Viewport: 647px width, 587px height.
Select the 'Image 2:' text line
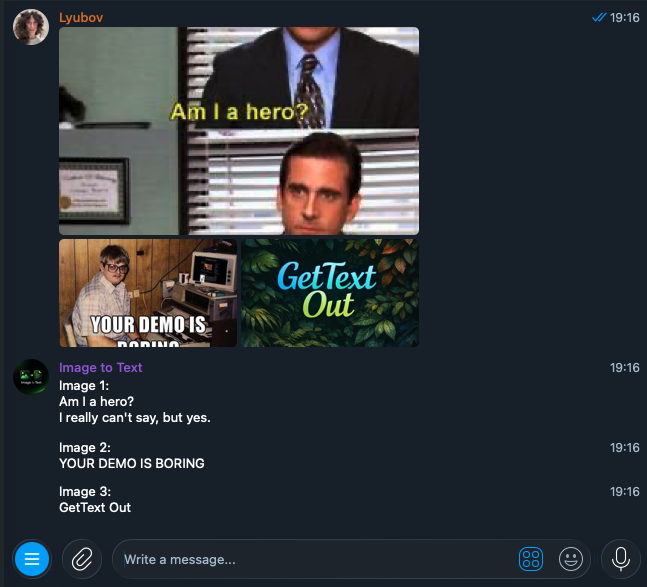pyautogui.click(x=85, y=448)
